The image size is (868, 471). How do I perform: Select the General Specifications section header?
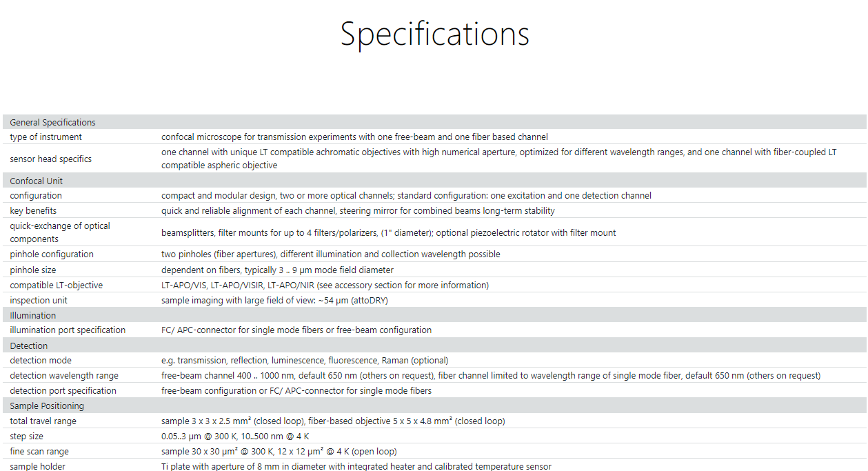coord(434,122)
